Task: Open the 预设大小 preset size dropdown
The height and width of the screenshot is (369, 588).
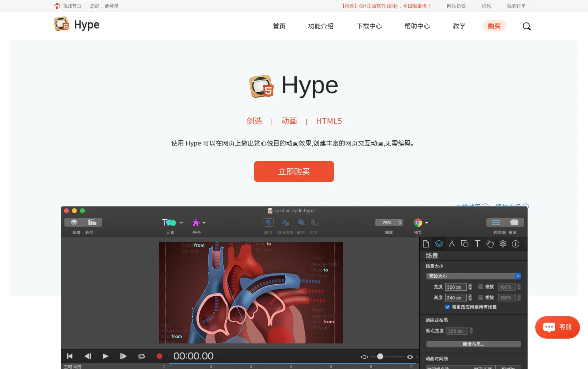Action: pyautogui.click(x=474, y=276)
